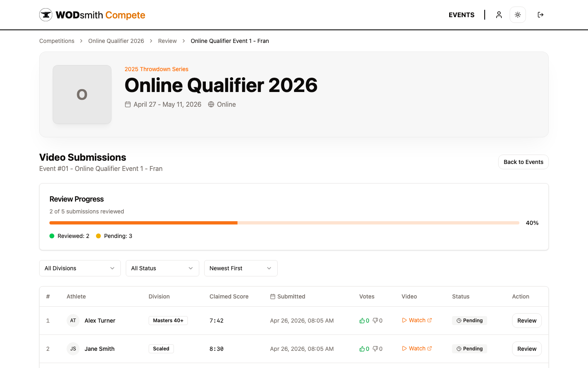Go to Competitions breadcrumb
Image resolution: width=588 pixels, height=368 pixels.
[57, 41]
